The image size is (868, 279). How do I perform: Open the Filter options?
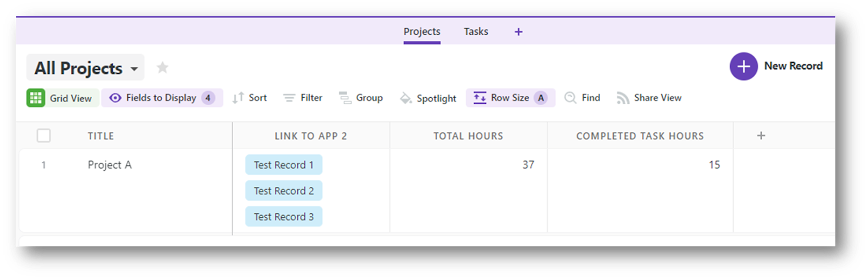pyautogui.click(x=303, y=98)
